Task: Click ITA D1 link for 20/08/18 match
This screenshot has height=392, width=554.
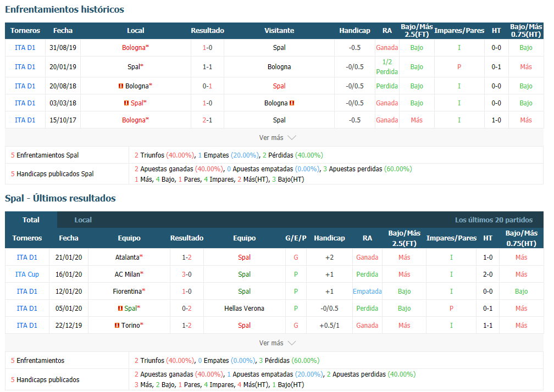Action: (25, 86)
